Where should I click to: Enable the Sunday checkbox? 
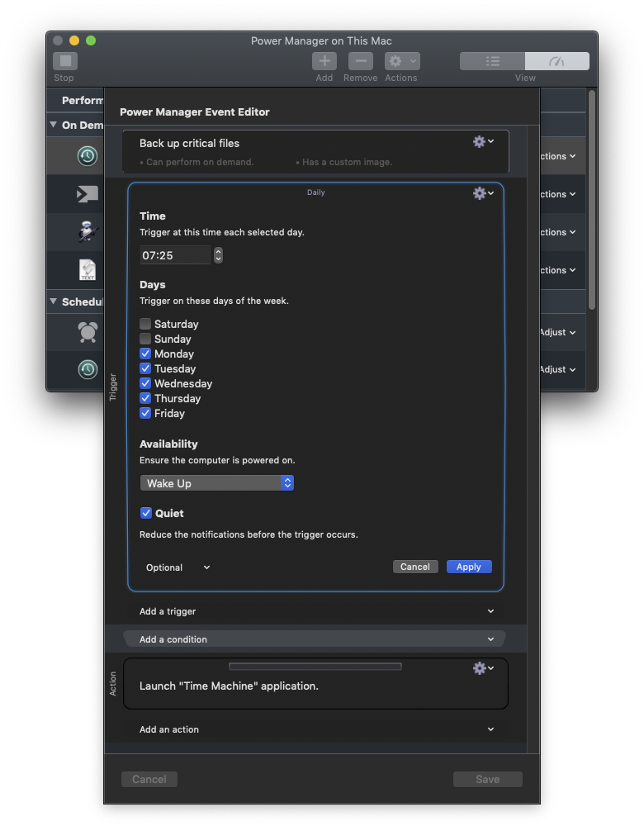[x=145, y=339]
